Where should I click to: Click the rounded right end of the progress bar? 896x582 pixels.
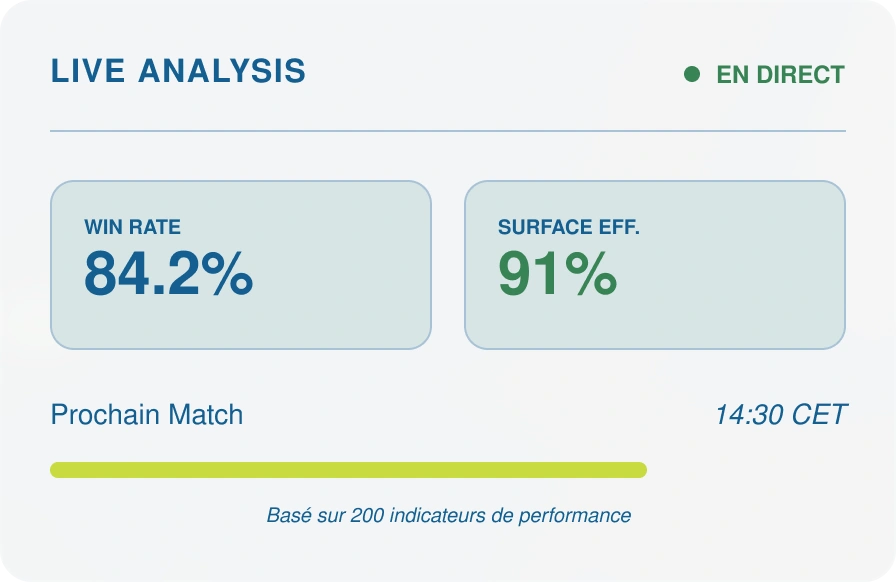coord(640,470)
